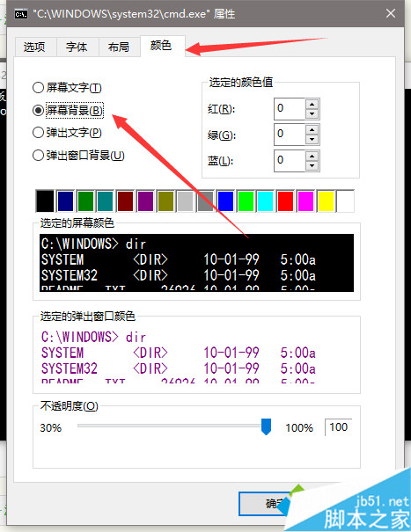Click the opacity slider handle

click(266, 426)
